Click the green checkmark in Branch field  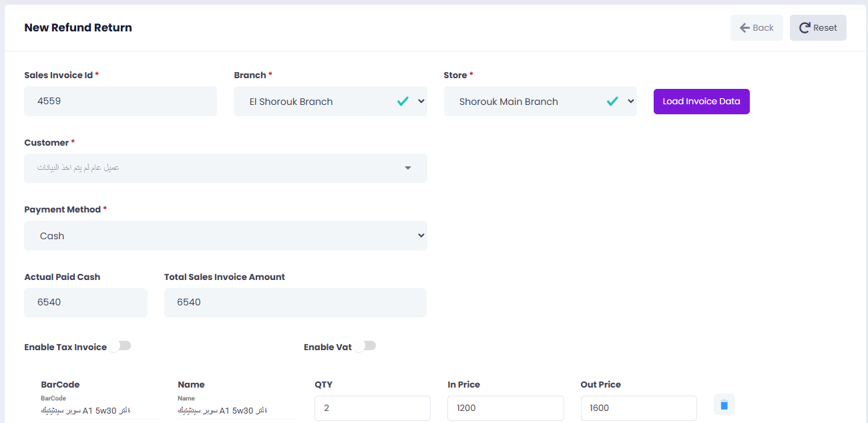[x=403, y=102]
